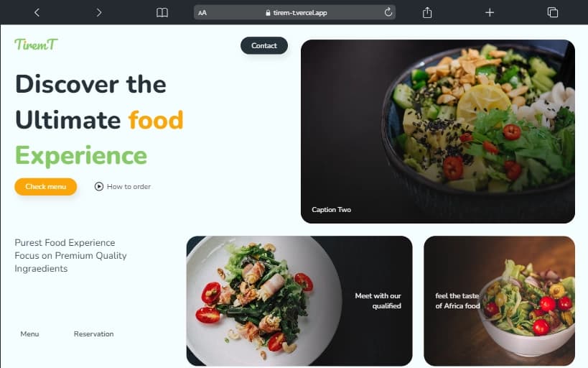Open the Caption Two salad bowl image

[438, 132]
